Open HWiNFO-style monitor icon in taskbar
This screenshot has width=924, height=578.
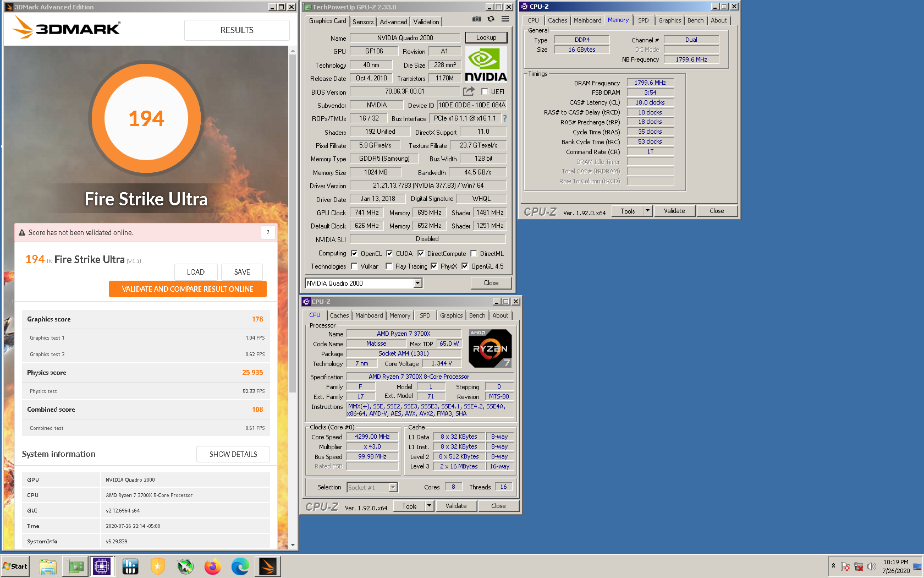[130, 566]
